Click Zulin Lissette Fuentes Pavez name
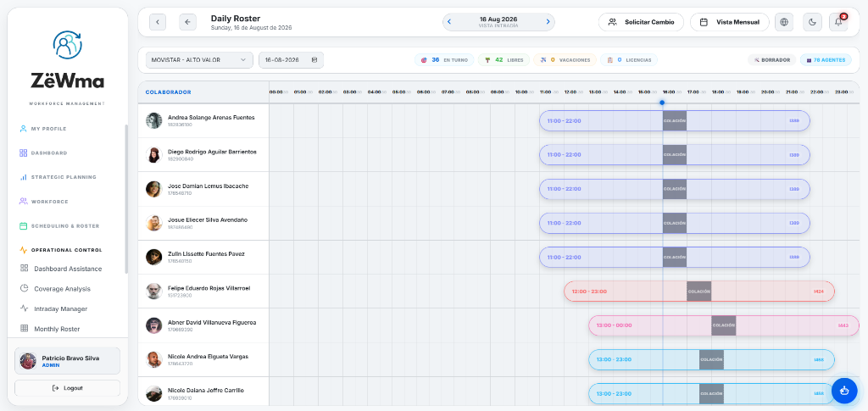 tap(206, 254)
